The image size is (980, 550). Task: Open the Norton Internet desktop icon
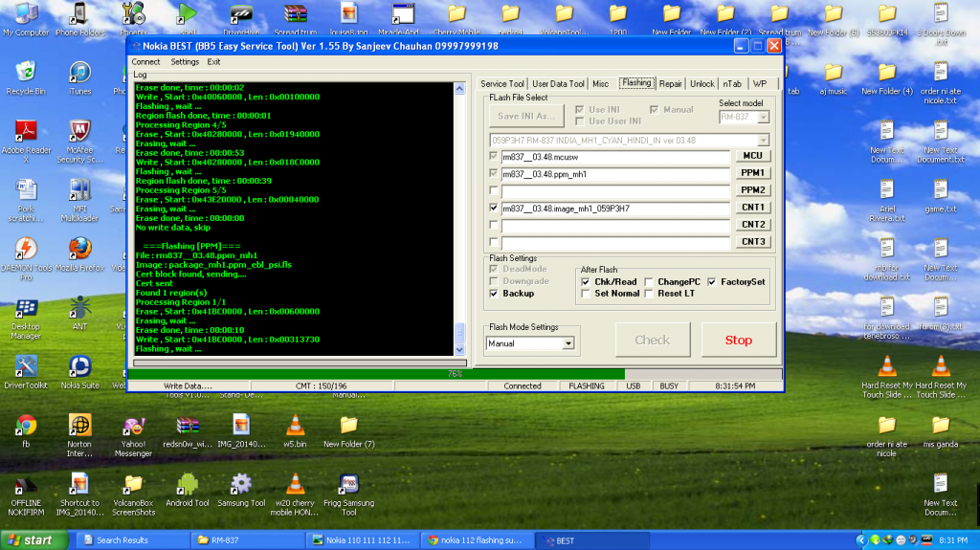[x=80, y=426]
